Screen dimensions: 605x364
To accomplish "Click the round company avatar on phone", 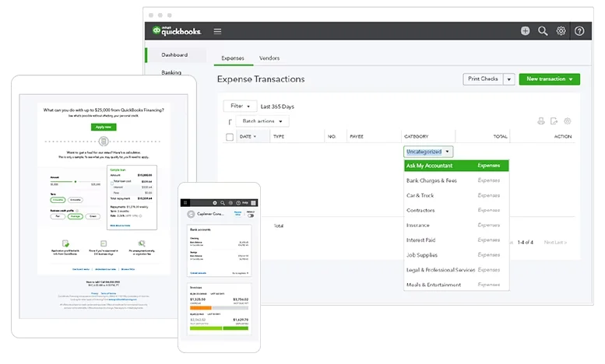I will tap(191, 214).
